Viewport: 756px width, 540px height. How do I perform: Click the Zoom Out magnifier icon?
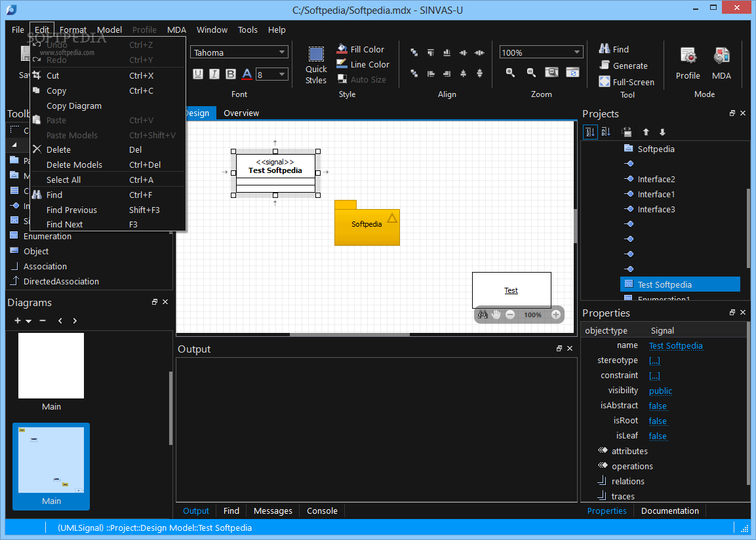pos(531,72)
